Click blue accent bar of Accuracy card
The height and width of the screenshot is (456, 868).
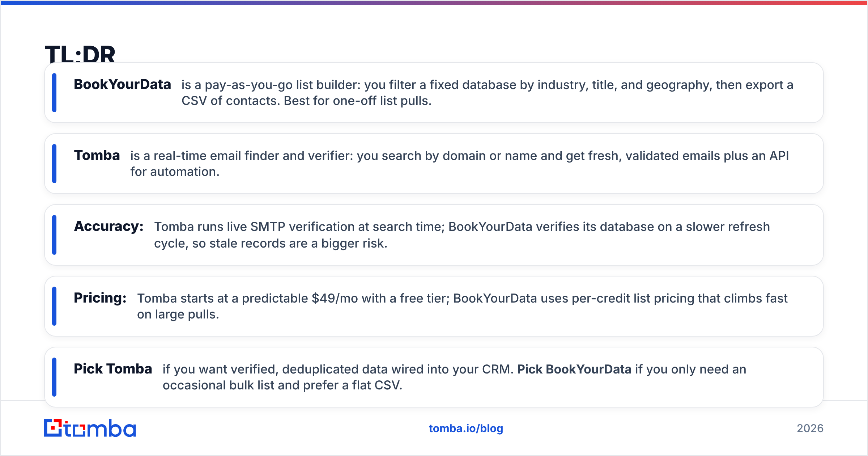[x=54, y=235]
